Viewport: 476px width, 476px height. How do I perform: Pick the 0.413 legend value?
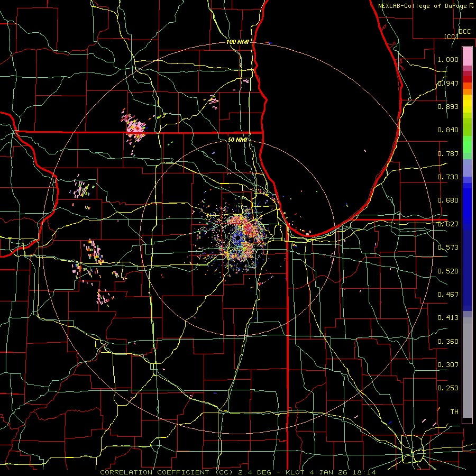pos(448,318)
